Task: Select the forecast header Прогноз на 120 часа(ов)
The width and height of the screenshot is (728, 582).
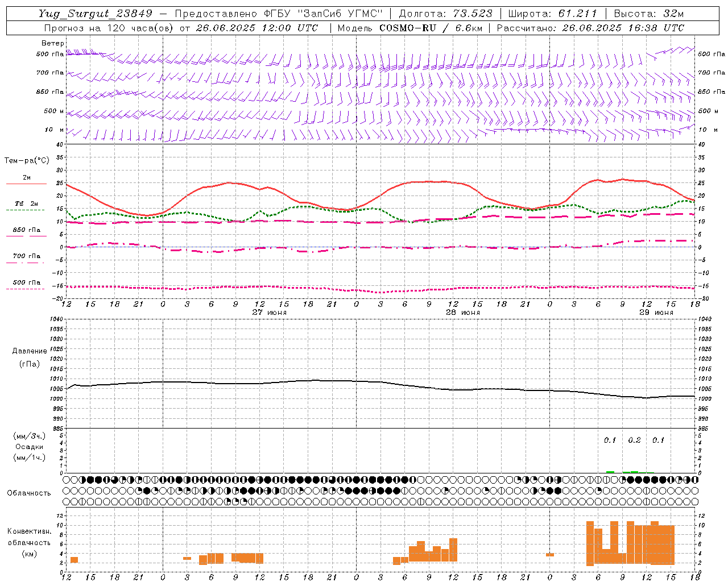Action: click(109, 28)
